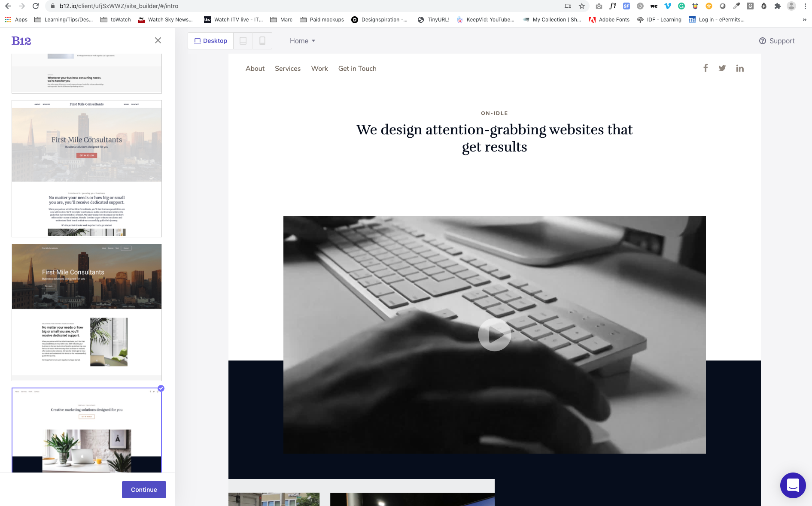Click the eyedropper color picker extension

(x=736, y=6)
